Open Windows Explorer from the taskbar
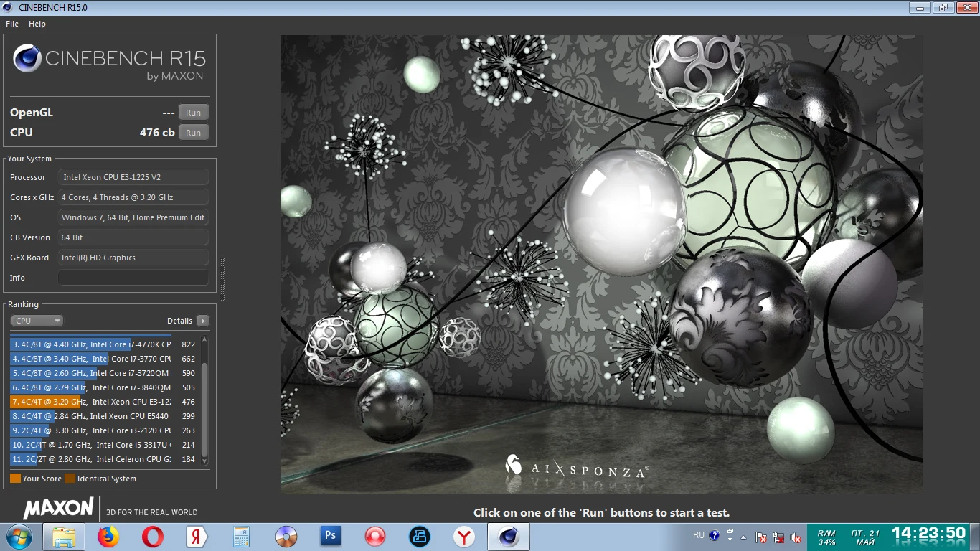Image resolution: width=980 pixels, height=551 pixels. point(64,537)
